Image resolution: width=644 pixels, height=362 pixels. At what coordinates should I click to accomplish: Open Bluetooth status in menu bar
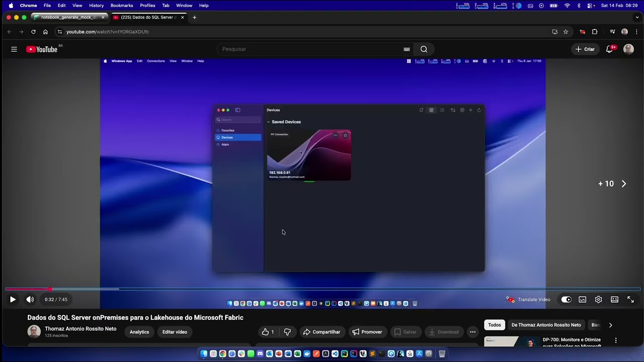click(x=579, y=6)
